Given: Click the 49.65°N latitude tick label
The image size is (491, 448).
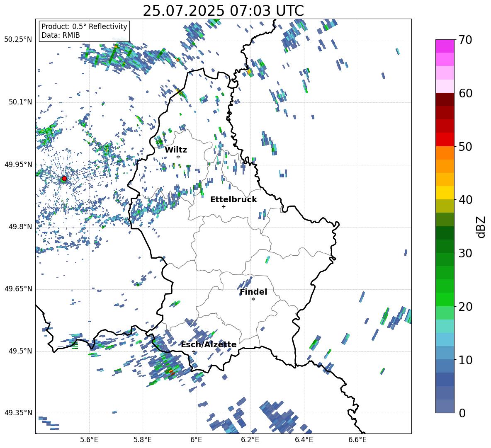Looking at the screenshot, I should click(18, 288).
